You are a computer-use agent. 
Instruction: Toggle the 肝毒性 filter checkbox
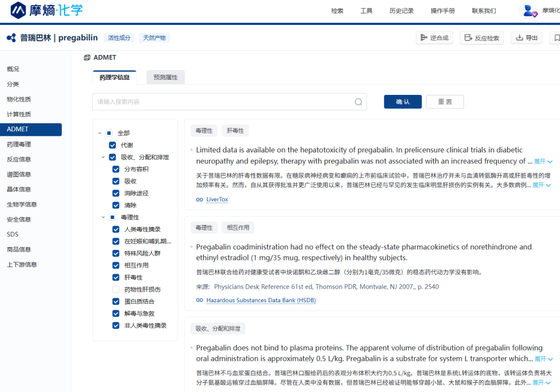(116, 277)
